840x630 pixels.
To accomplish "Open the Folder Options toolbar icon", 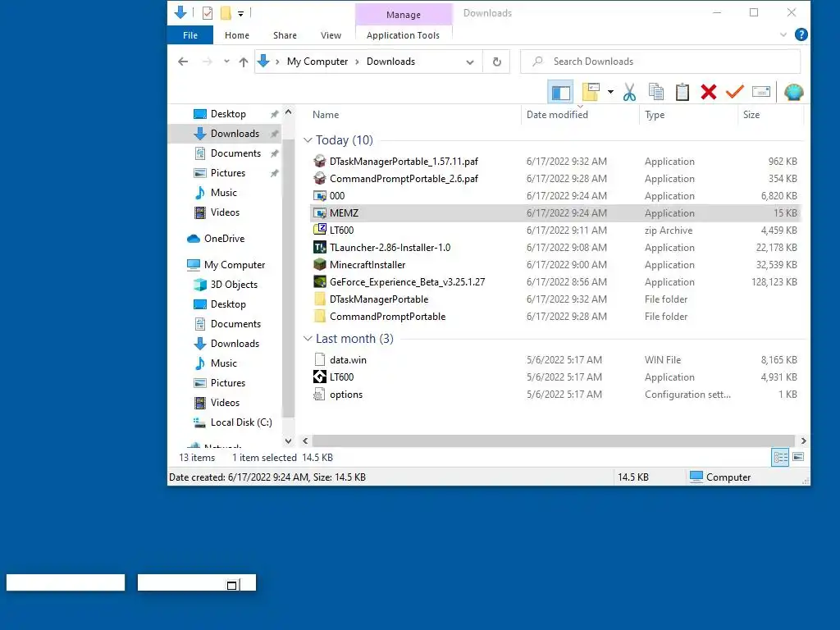I will [591, 92].
